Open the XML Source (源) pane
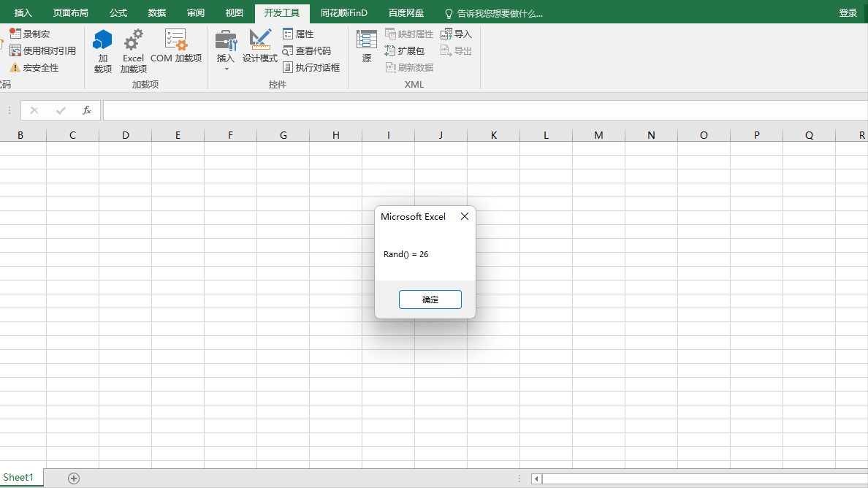Screen dimensions: 868x488 (x=367, y=47)
